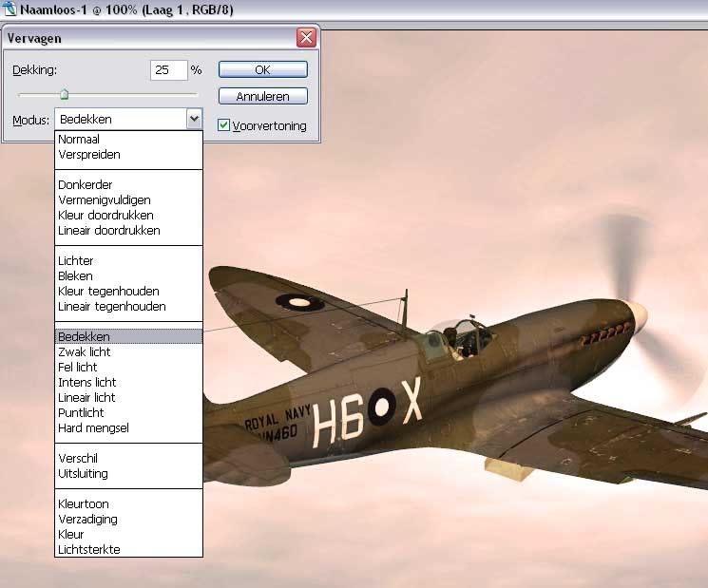Select Kleur blend mode at list bottom
708x588 pixels.
tap(128, 534)
